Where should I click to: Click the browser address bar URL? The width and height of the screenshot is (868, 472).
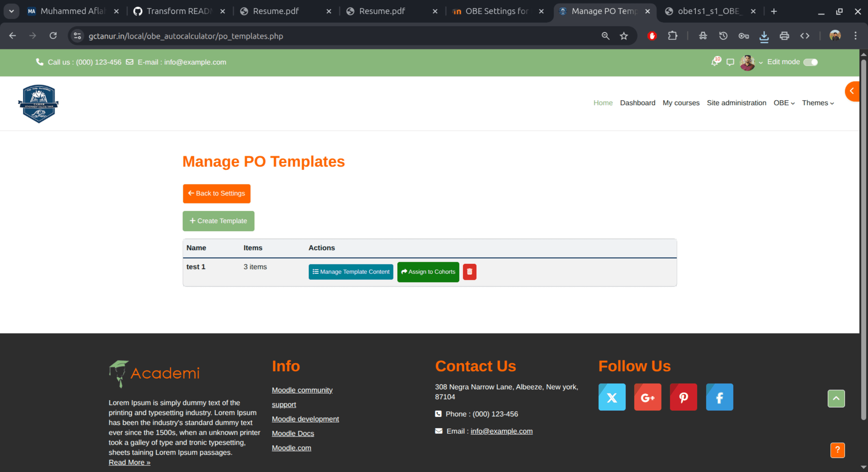coord(186,36)
